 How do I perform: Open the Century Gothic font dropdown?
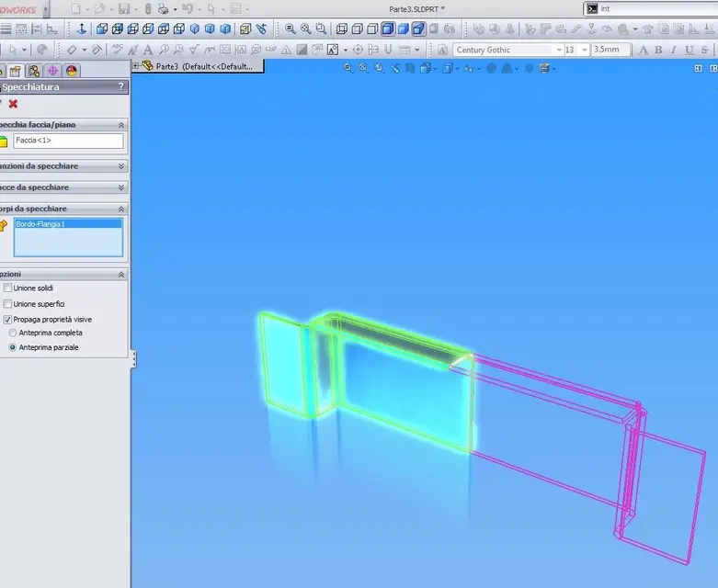(558, 50)
